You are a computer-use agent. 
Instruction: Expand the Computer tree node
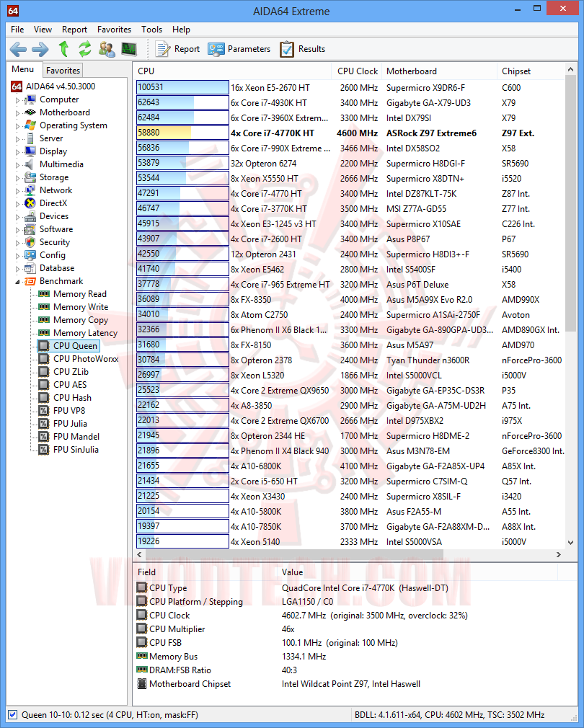coord(17,99)
